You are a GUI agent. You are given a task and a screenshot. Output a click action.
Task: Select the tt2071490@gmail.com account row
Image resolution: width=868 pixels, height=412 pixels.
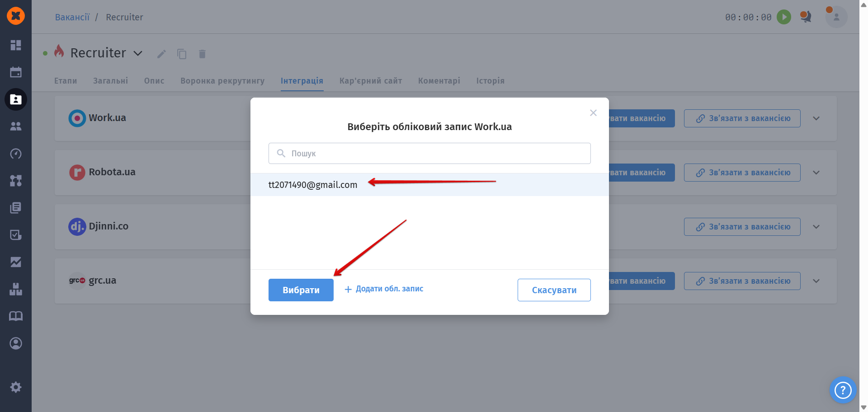pyautogui.click(x=313, y=185)
